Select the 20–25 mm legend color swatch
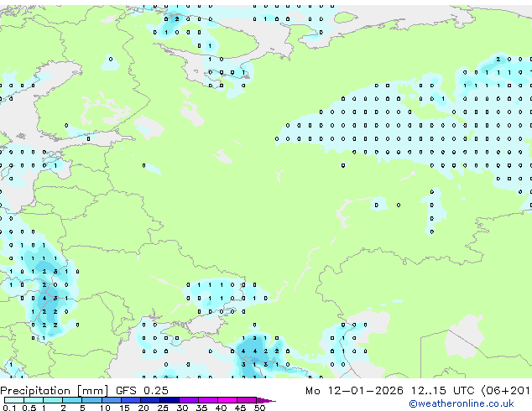The height and width of the screenshot is (411, 532). pyautogui.click(x=149, y=400)
